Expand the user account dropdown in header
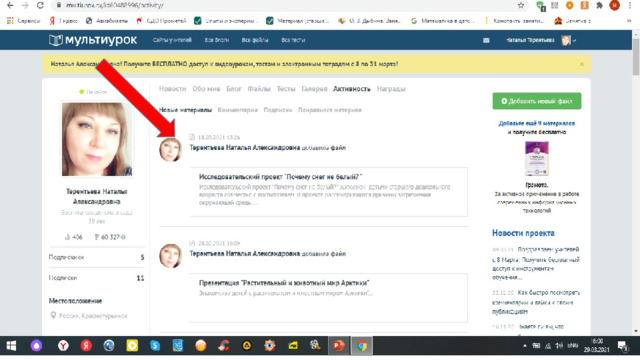Image resolution: width=640 pixels, height=360 pixels. tap(575, 40)
